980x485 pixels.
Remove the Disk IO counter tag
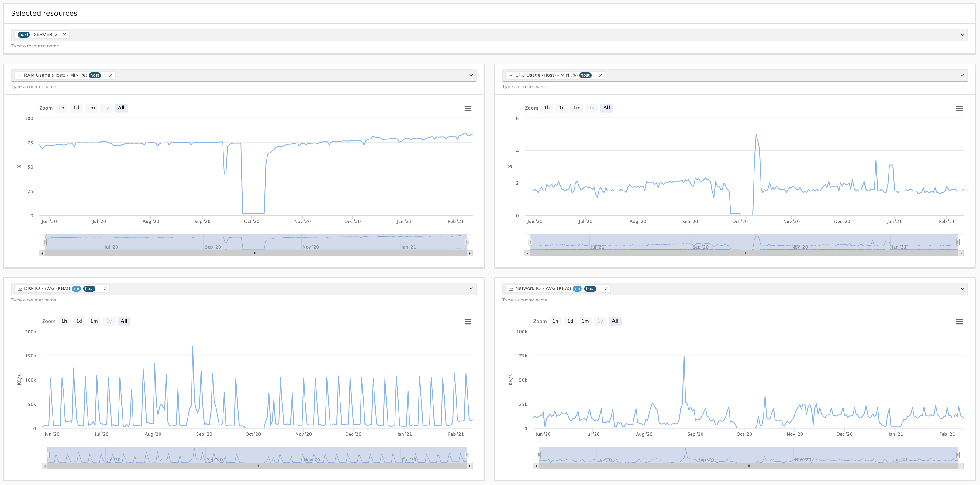coord(105,289)
